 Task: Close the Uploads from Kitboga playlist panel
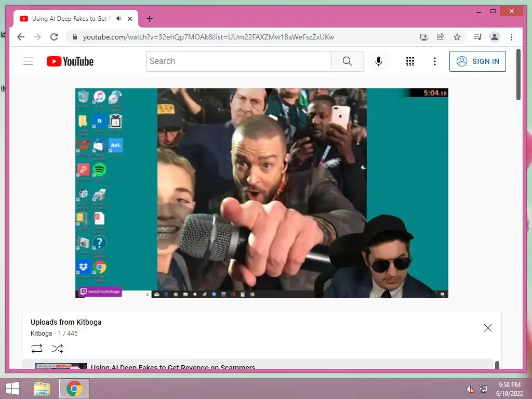487,328
